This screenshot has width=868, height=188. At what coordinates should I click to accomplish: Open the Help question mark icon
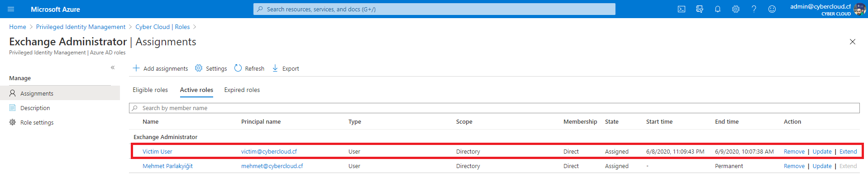(x=754, y=9)
